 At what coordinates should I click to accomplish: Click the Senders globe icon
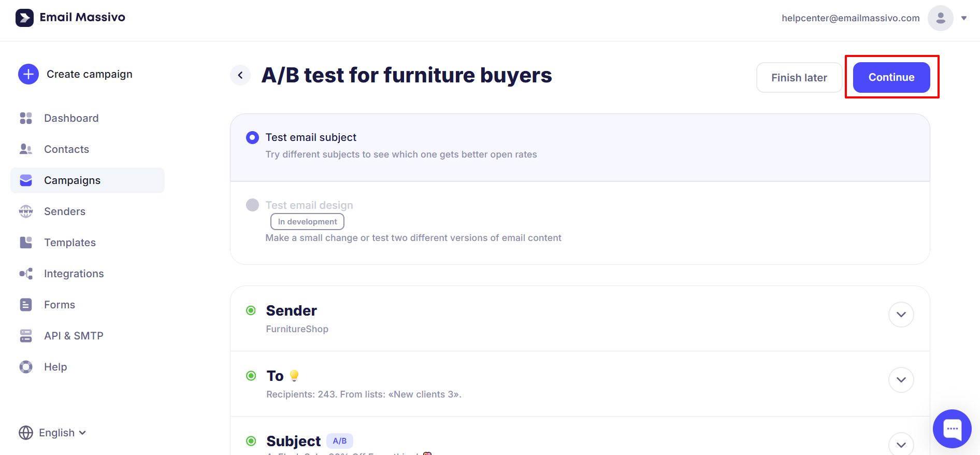coord(26,211)
